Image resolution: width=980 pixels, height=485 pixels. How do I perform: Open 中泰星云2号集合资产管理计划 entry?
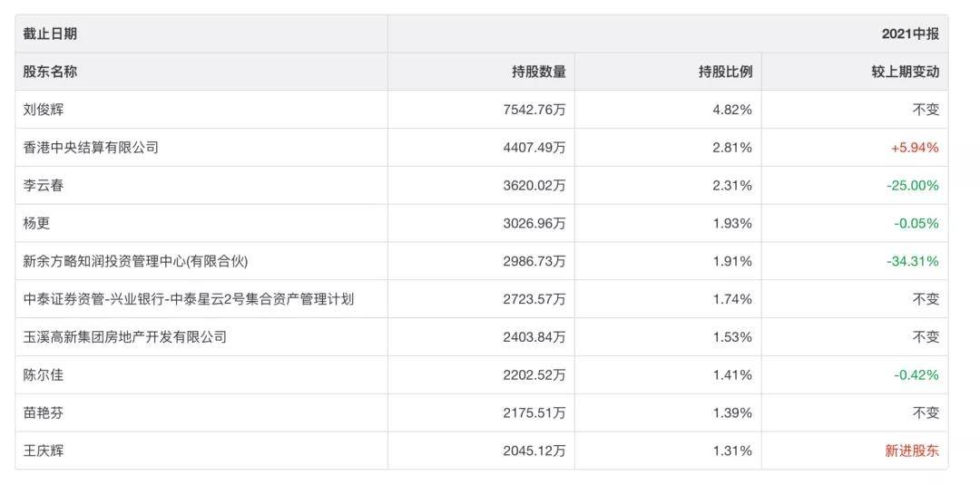pyautogui.click(x=188, y=299)
